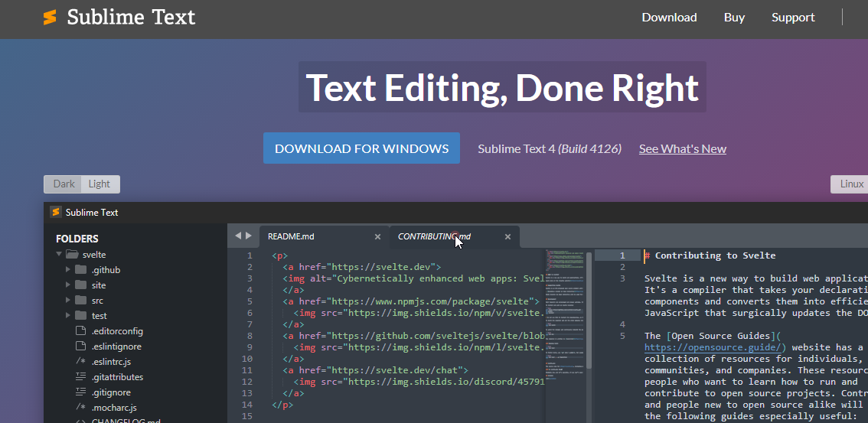Image resolution: width=868 pixels, height=423 pixels.
Task: Switch to the README.md tab
Action: pos(325,236)
